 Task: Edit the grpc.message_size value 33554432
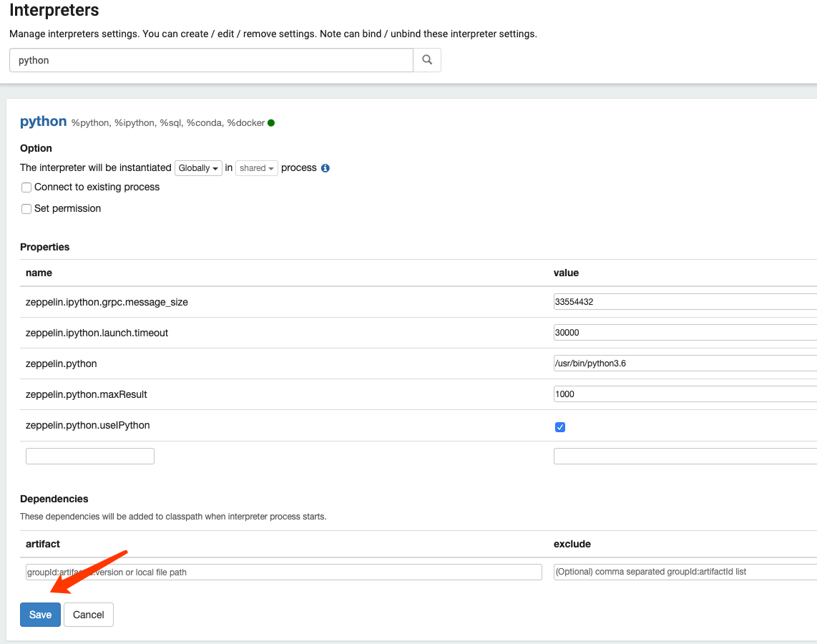685,302
